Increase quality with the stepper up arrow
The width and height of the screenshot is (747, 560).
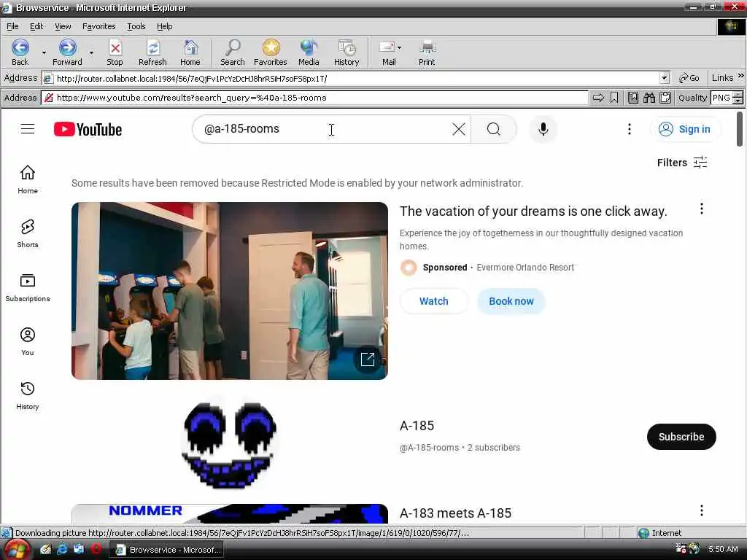pyautogui.click(x=738, y=94)
